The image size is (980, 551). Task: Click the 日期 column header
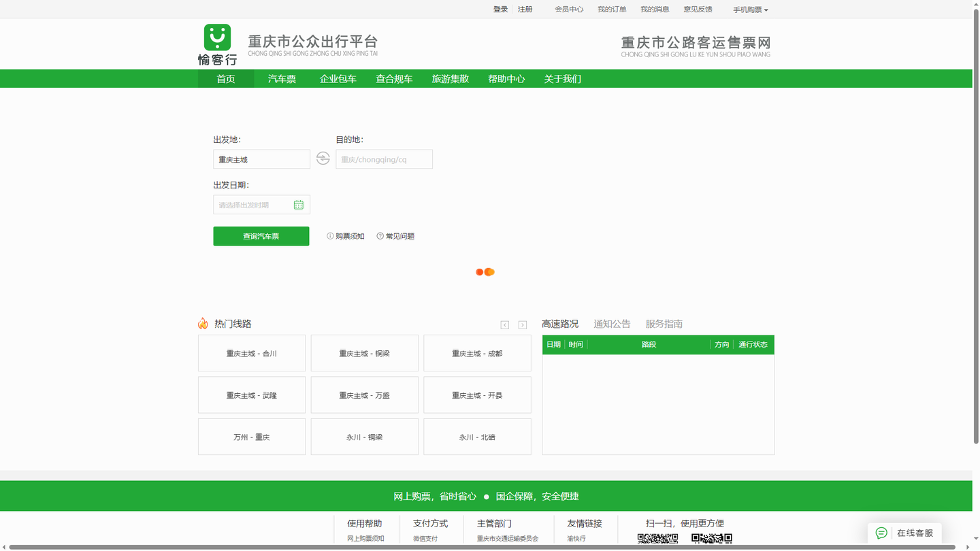(x=554, y=345)
